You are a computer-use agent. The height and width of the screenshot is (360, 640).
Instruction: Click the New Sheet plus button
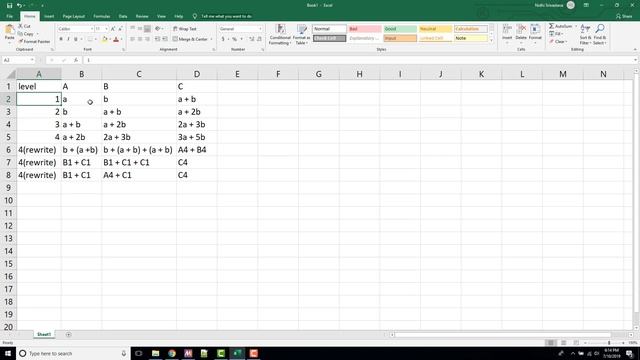pyautogui.click(x=69, y=335)
